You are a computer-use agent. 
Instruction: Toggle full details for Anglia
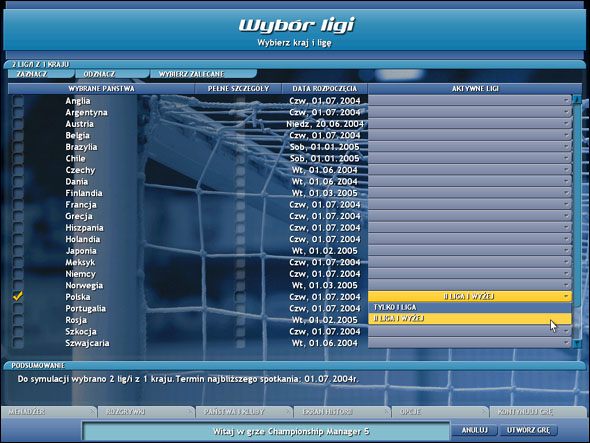(240, 101)
